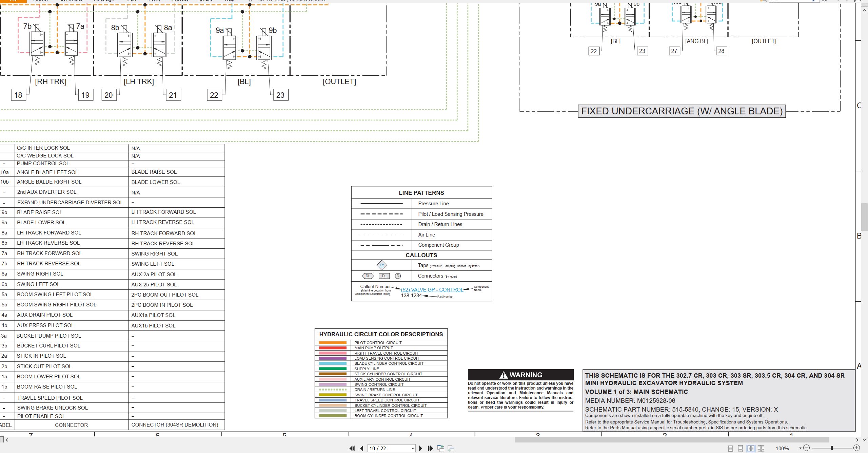Click the MAIN PUMP OUTPUT legend row

pyautogui.click(x=381, y=348)
